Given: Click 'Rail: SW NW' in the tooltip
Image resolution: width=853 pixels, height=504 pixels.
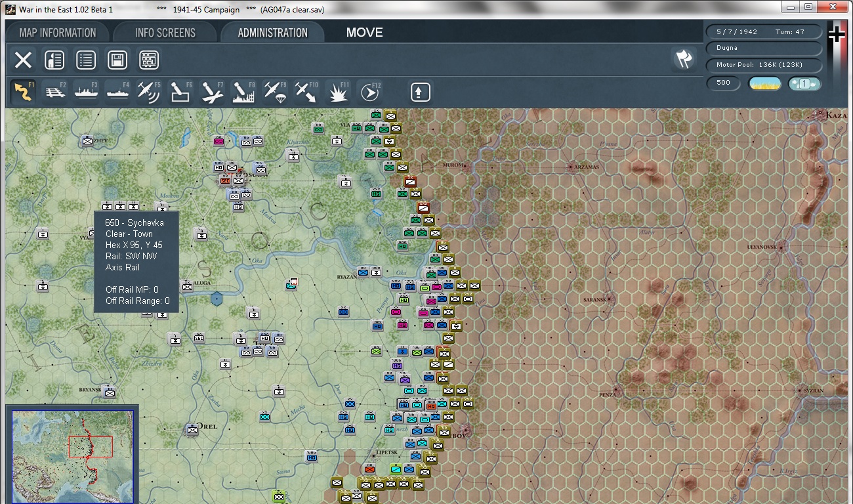Looking at the screenshot, I should tap(131, 256).
